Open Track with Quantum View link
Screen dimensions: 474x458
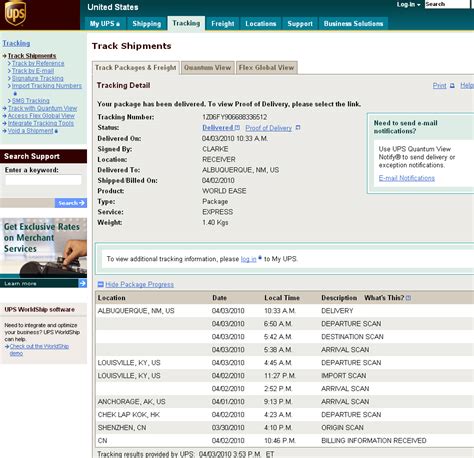pos(42,108)
